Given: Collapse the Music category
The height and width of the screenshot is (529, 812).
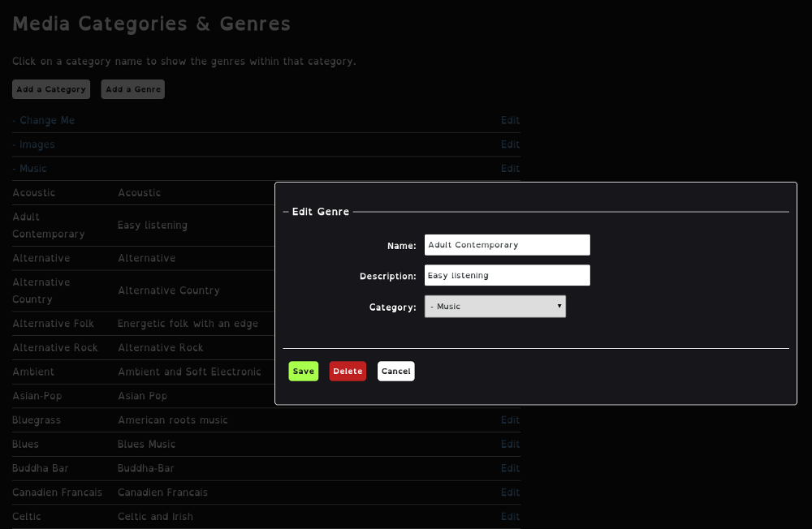Looking at the screenshot, I should pyautogui.click(x=29, y=169).
